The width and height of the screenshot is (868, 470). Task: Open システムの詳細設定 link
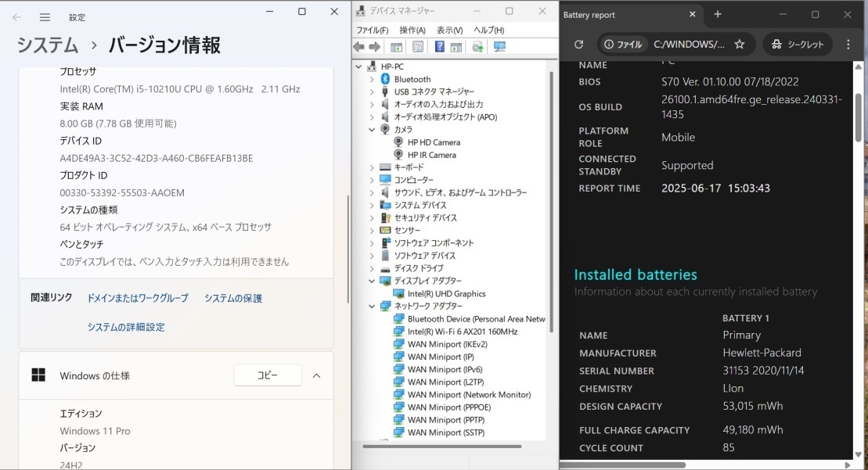coord(126,328)
